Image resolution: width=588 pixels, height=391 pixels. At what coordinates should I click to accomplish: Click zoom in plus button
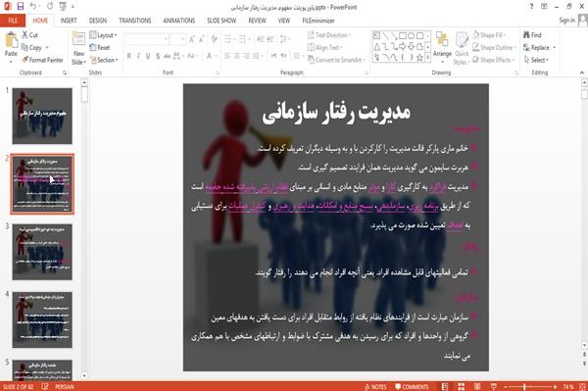point(555,386)
